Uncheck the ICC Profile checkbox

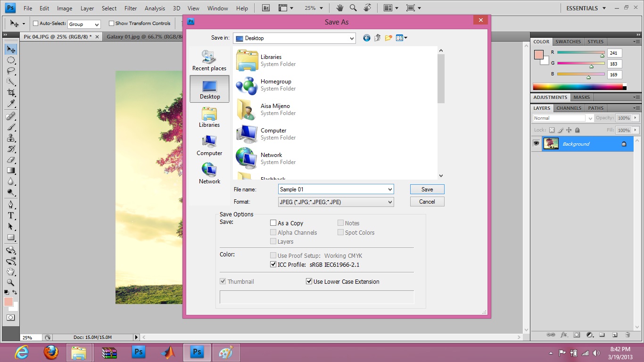point(273,264)
